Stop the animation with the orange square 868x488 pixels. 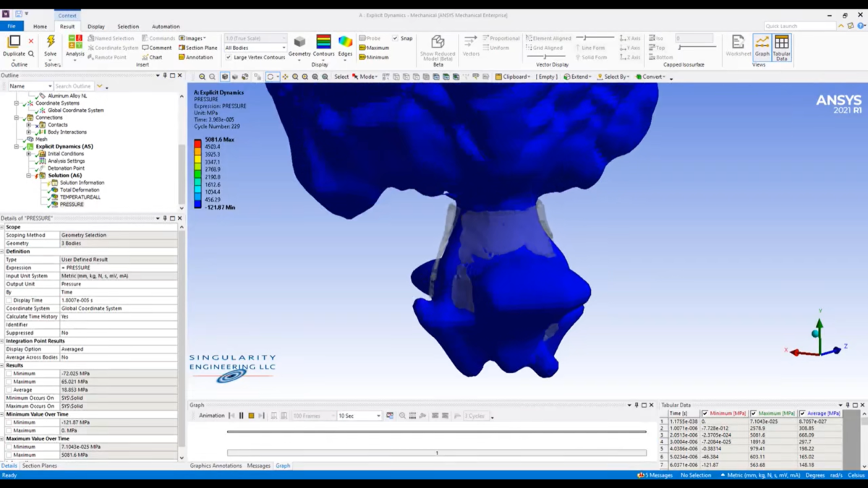(x=251, y=416)
